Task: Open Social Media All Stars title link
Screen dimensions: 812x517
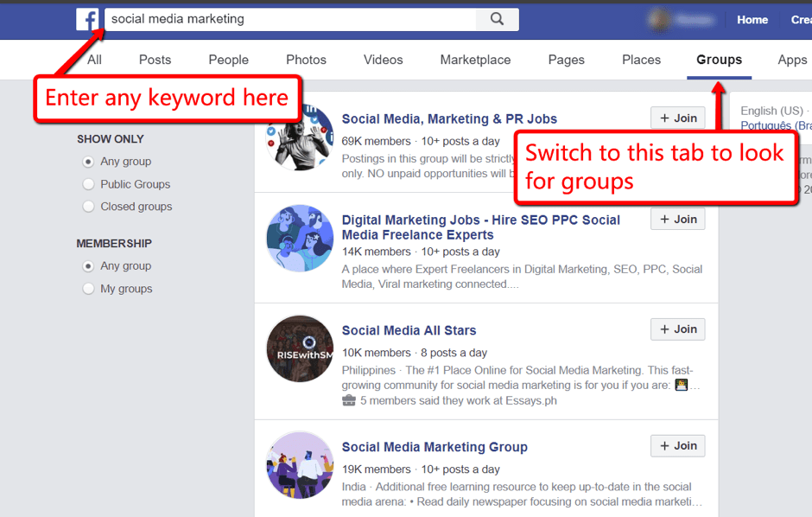Action: (409, 330)
